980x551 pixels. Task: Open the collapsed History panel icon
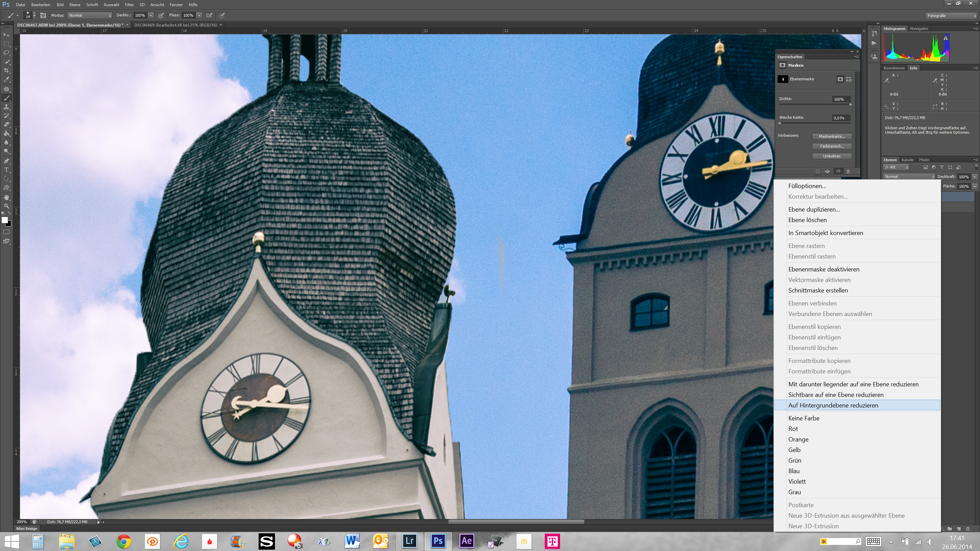tap(874, 33)
